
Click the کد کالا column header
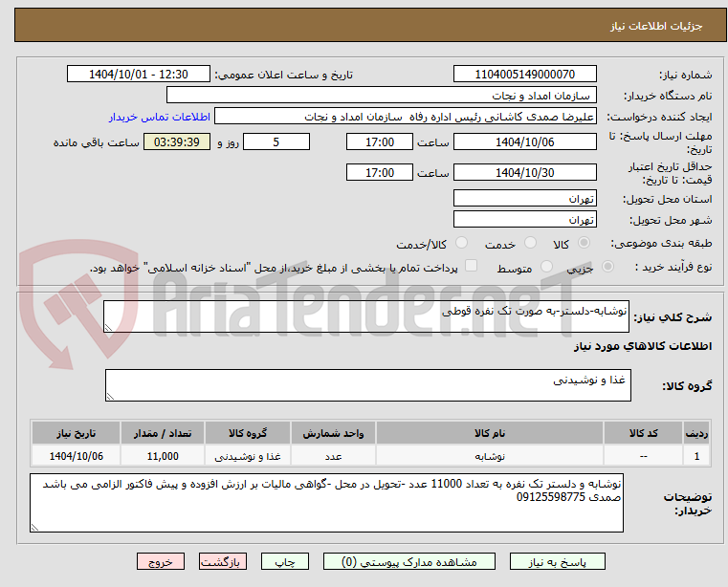coord(643,433)
